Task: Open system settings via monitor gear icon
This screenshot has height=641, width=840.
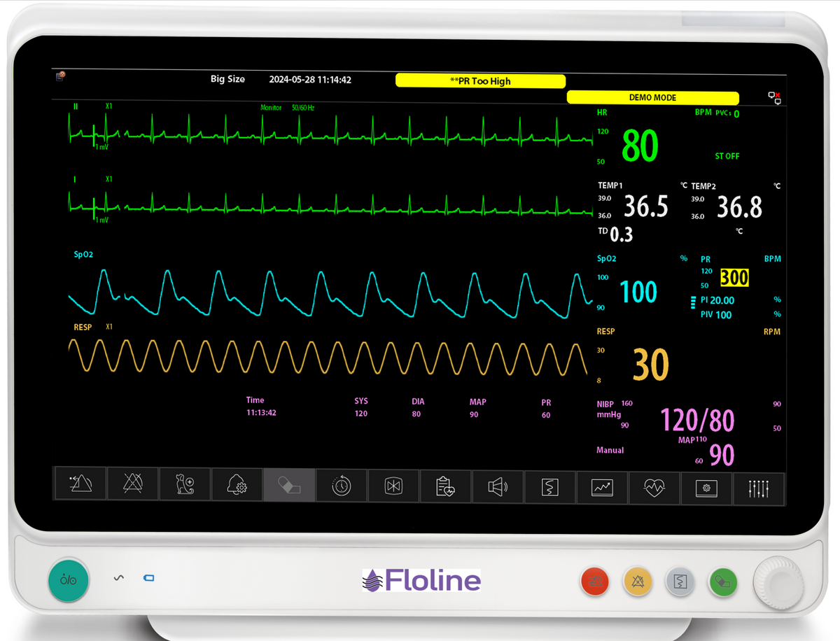Action: (x=706, y=484)
